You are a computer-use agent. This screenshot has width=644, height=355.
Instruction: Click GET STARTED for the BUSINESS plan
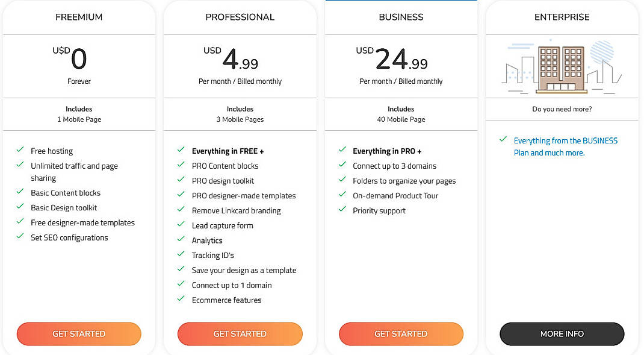pos(401,333)
